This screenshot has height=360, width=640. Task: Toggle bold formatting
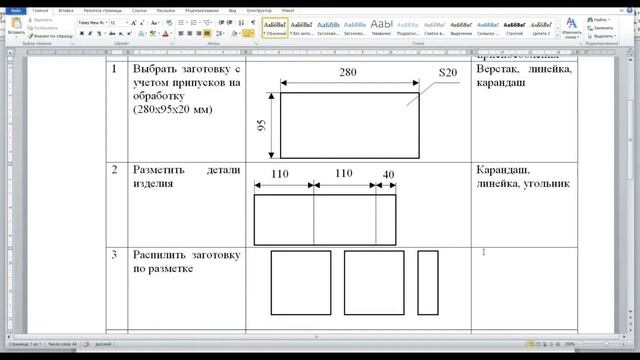pos(82,33)
